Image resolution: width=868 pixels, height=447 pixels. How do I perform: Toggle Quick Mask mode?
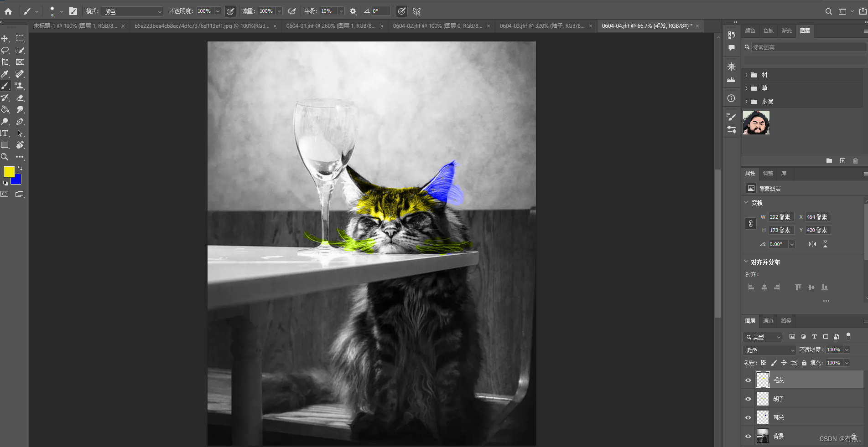[x=5, y=194]
